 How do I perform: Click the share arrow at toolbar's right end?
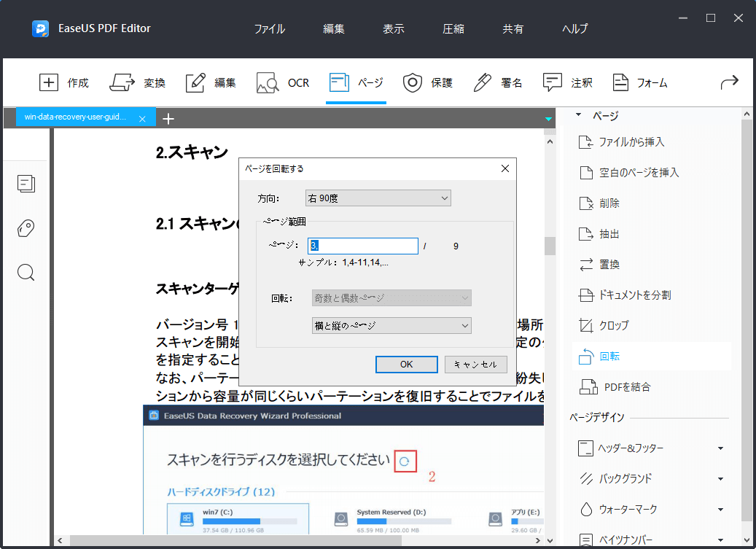(729, 82)
